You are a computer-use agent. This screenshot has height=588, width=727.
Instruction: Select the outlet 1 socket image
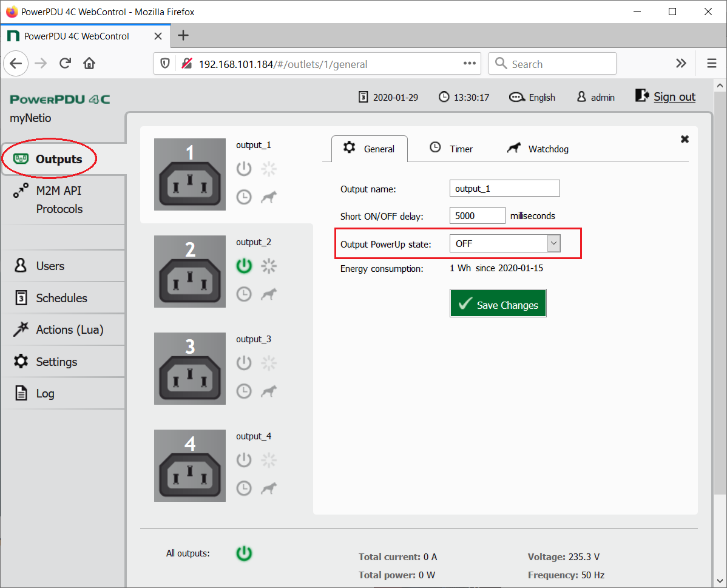coord(190,174)
